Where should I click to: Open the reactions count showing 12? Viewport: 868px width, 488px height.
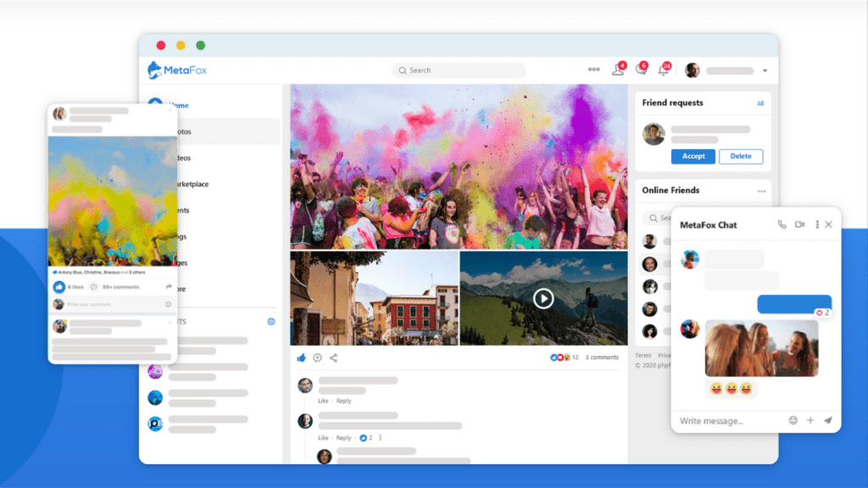coord(564,358)
